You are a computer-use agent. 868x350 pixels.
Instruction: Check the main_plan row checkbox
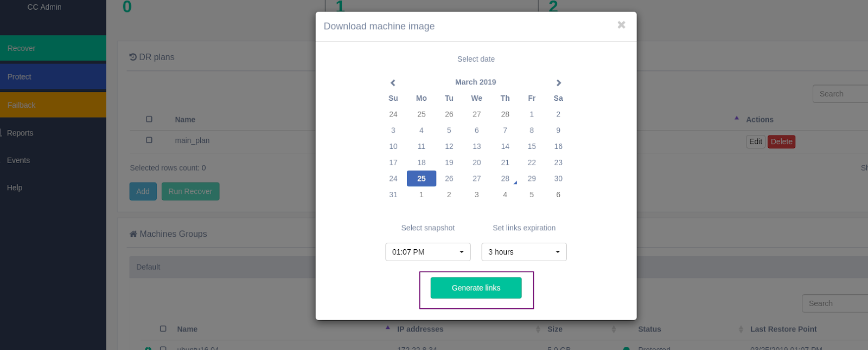point(149,140)
